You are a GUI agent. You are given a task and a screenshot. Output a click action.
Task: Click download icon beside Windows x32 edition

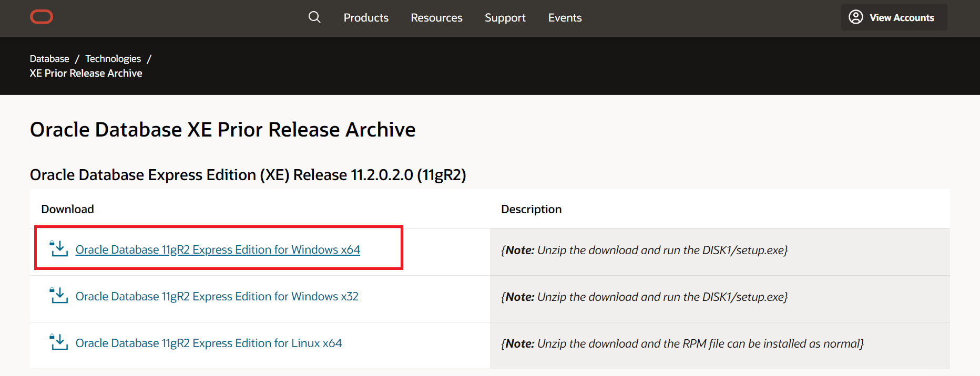point(59,296)
